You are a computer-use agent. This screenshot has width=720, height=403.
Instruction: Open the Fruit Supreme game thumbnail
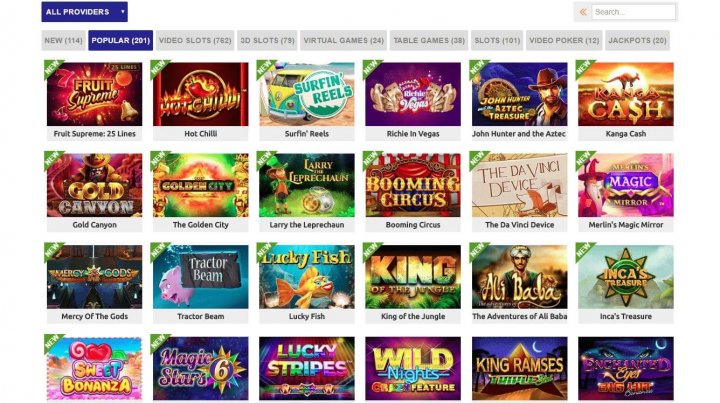click(95, 94)
